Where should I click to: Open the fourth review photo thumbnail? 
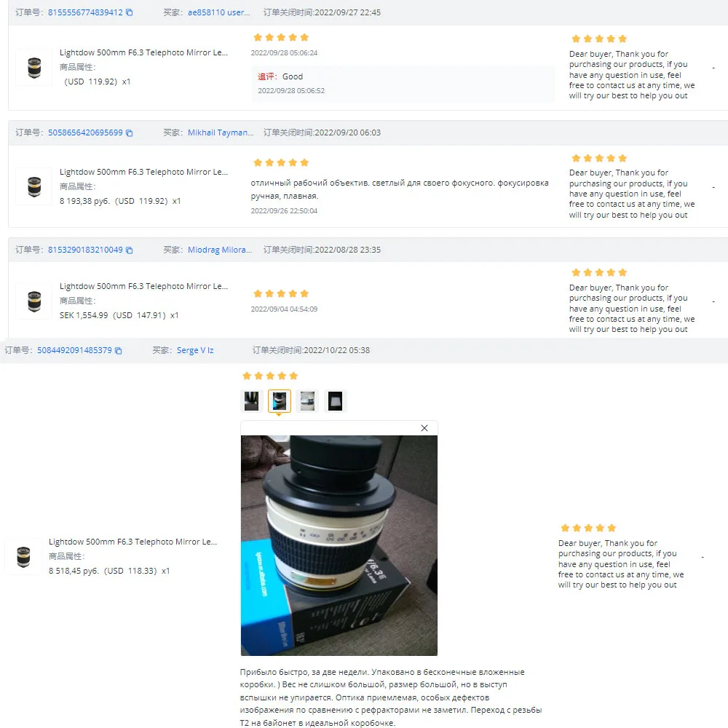pyautogui.click(x=335, y=401)
